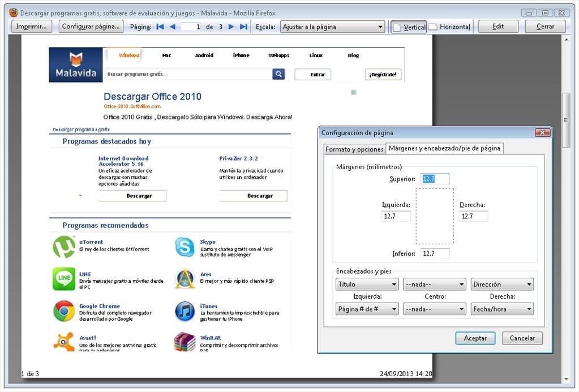Screen dimensions: 579x392
Task: Click the search magnifier icon in preview
Action: (x=278, y=74)
